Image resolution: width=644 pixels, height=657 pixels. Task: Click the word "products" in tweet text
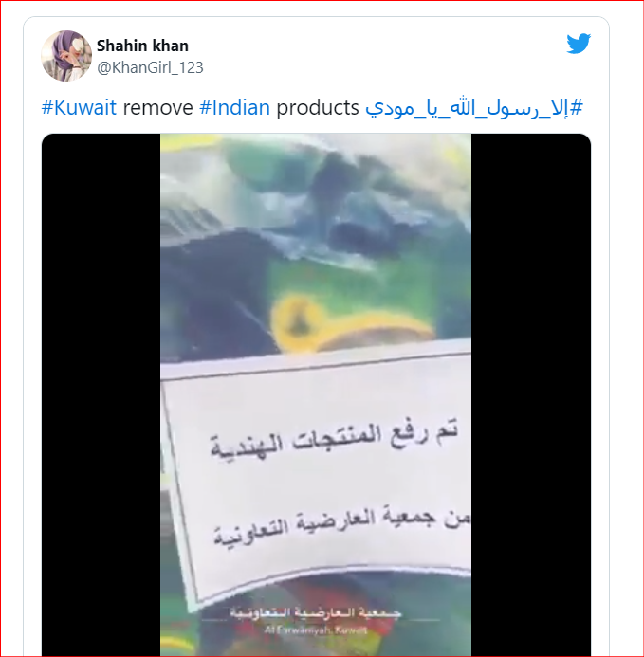tap(318, 108)
